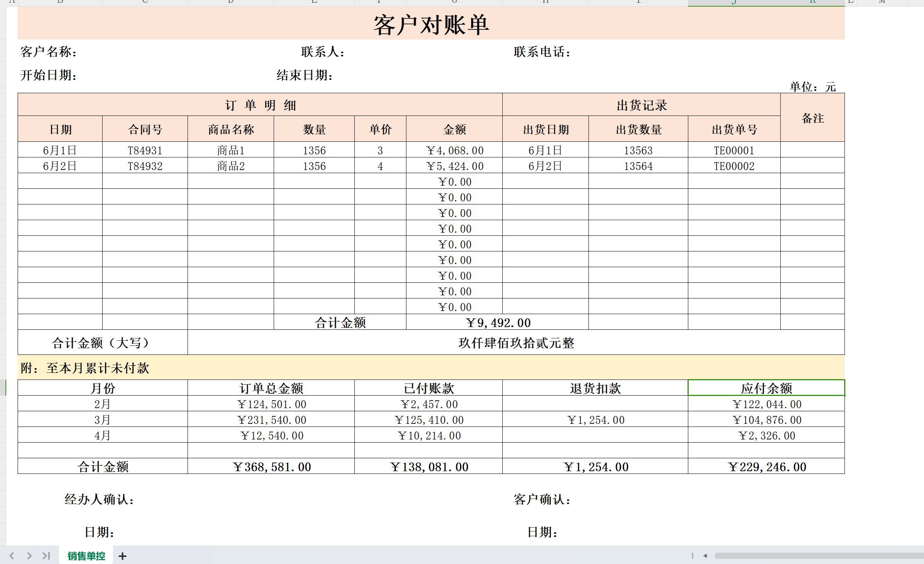Open the 销售单控 sheet tab

click(86, 556)
